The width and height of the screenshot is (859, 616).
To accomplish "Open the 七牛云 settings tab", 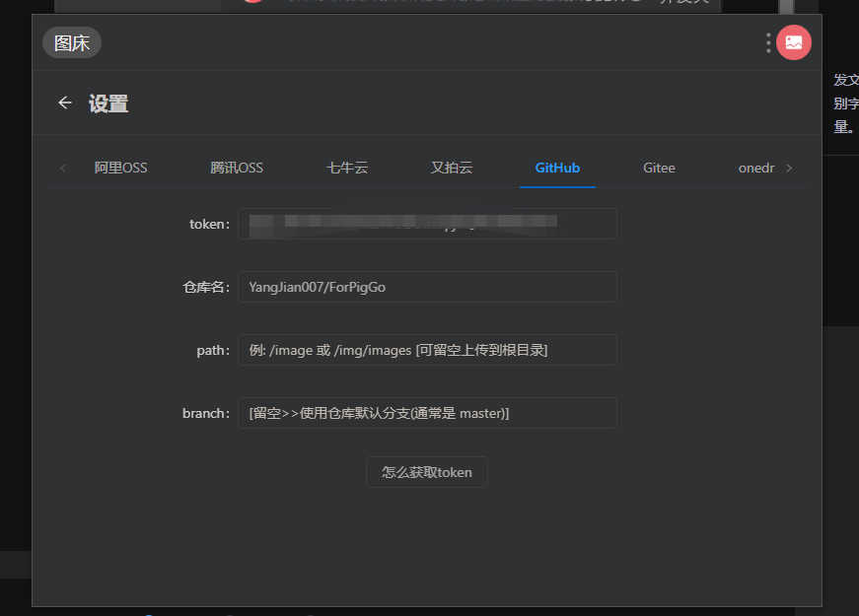I will (347, 168).
